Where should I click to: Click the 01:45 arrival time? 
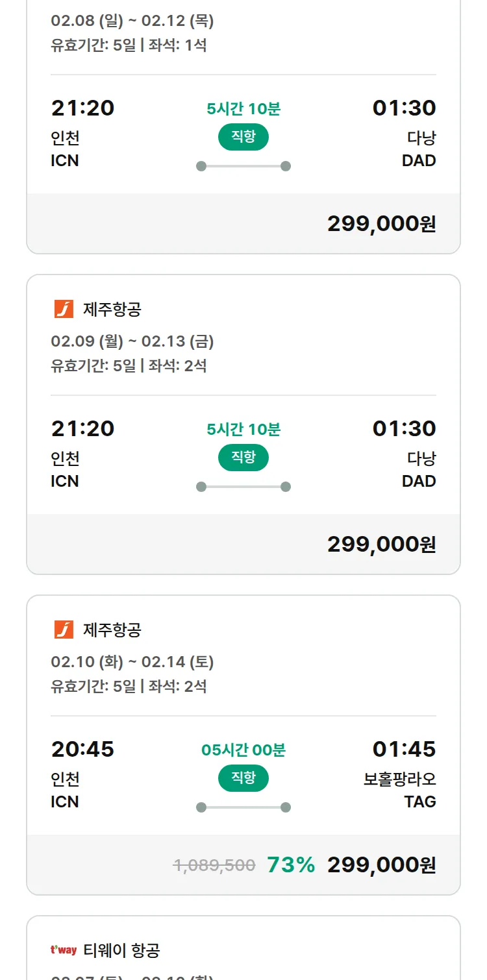tap(404, 750)
